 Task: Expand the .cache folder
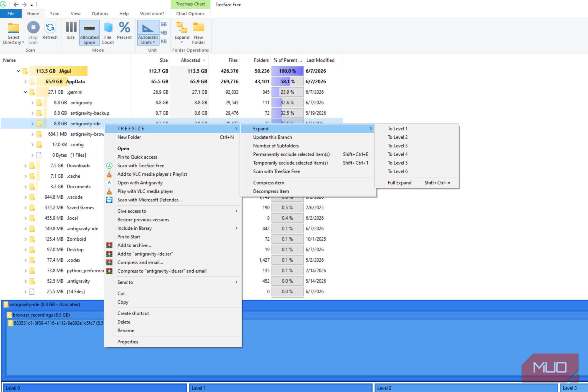pyautogui.click(x=25, y=176)
